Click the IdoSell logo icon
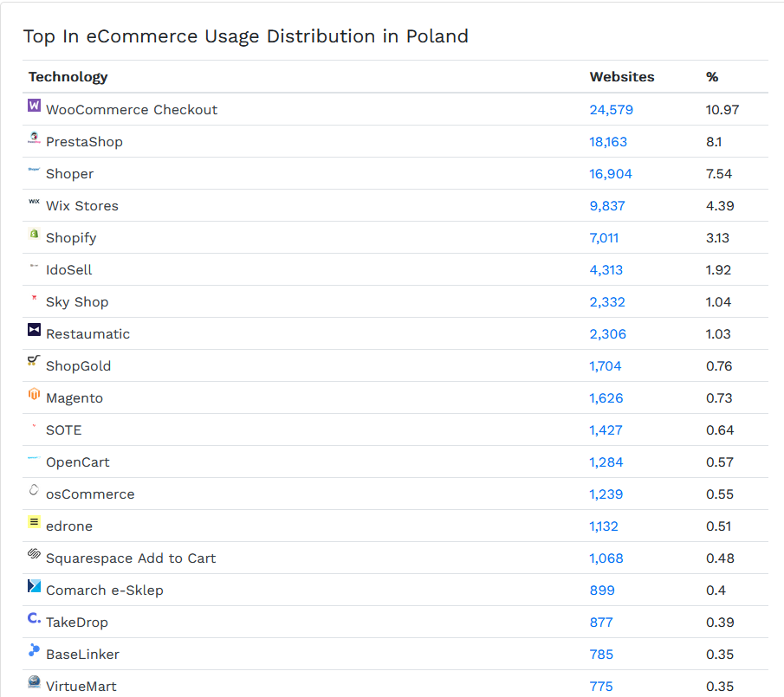This screenshot has width=784, height=697. pyautogui.click(x=34, y=265)
